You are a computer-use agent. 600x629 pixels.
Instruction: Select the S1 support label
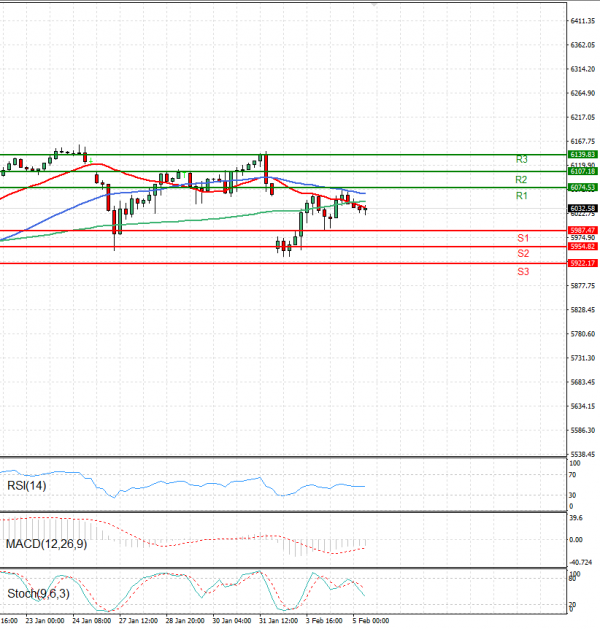click(523, 238)
